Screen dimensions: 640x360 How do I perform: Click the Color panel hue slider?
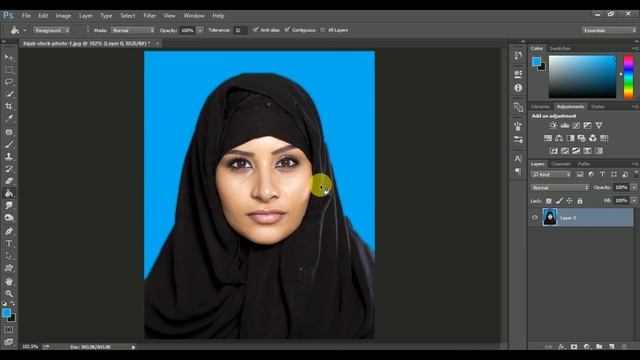point(629,77)
